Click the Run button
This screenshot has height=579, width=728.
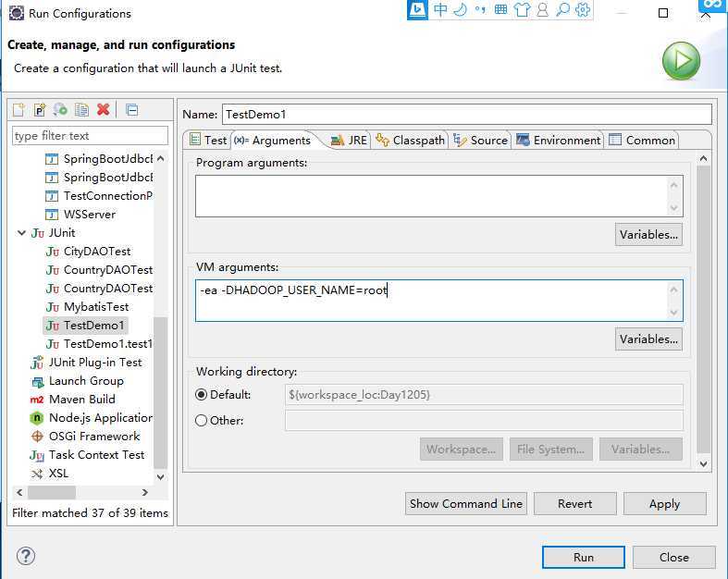pyautogui.click(x=583, y=557)
